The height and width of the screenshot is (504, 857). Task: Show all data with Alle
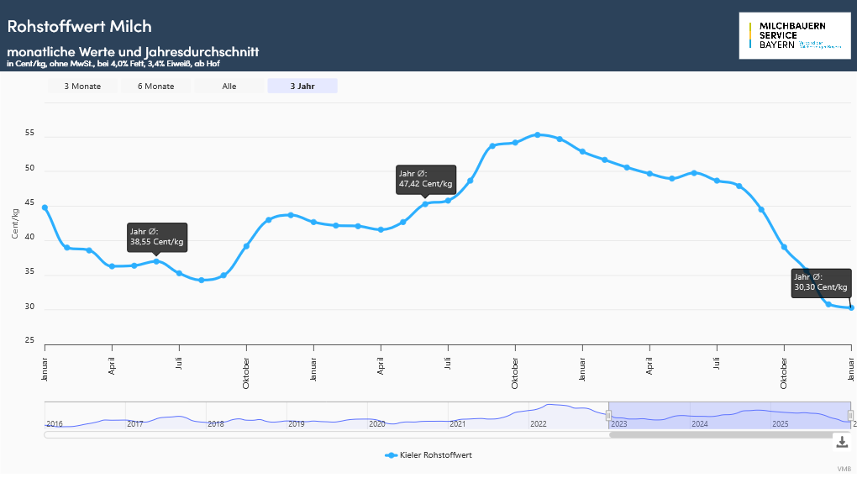[x=229, y=86]
